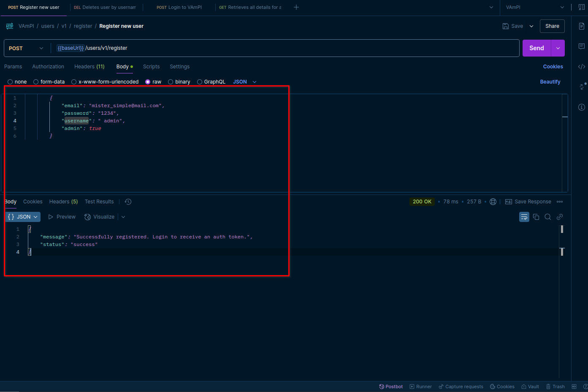Select the binary body type option

[171, 82]
